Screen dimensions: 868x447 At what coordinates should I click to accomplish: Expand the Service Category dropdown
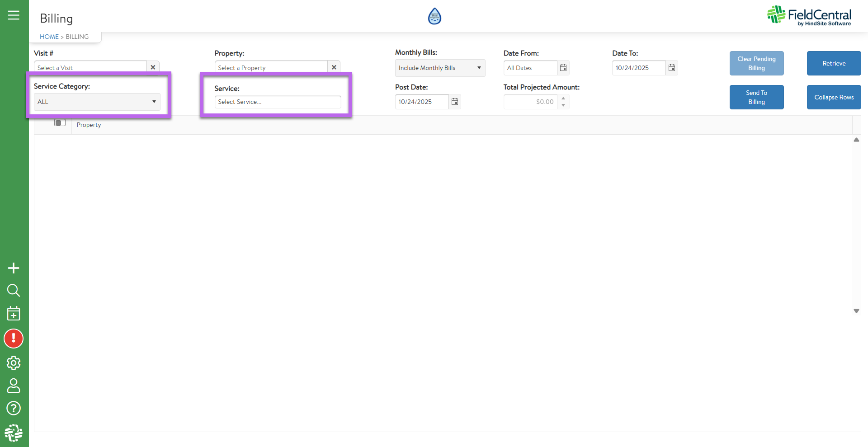[x=97, y=102]
